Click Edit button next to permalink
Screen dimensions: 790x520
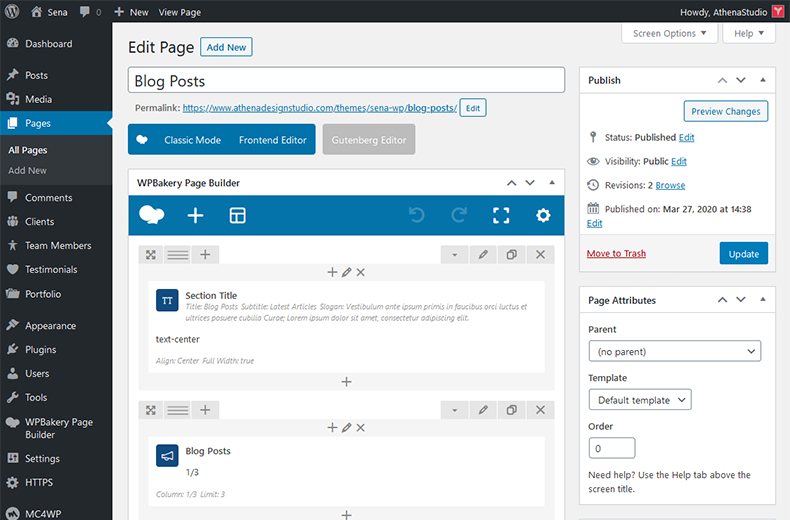473,108
